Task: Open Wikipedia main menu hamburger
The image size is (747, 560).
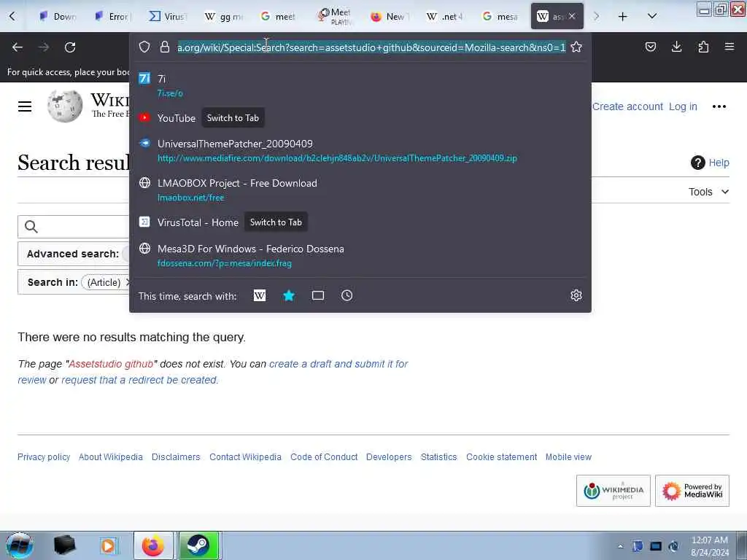Action: tap(25, 106)
